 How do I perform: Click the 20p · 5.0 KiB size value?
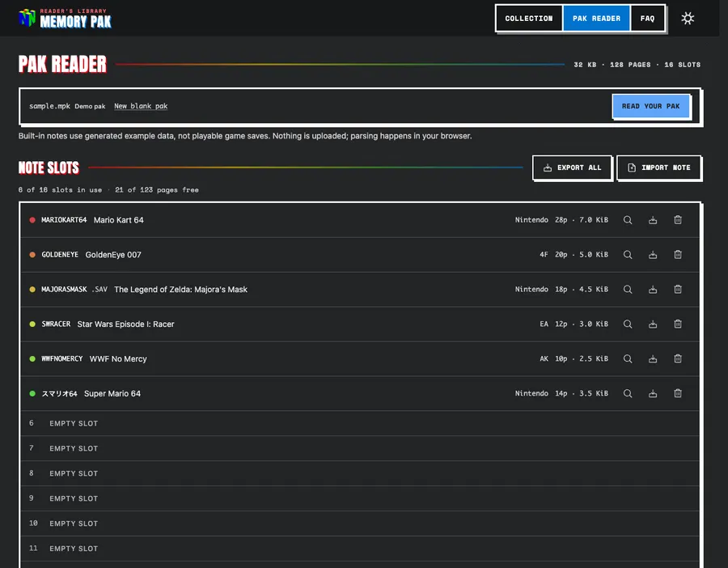tap(582, 255)
